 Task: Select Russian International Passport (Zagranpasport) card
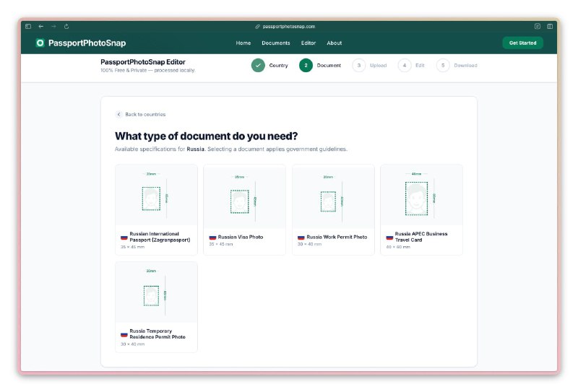click(156, 209)
